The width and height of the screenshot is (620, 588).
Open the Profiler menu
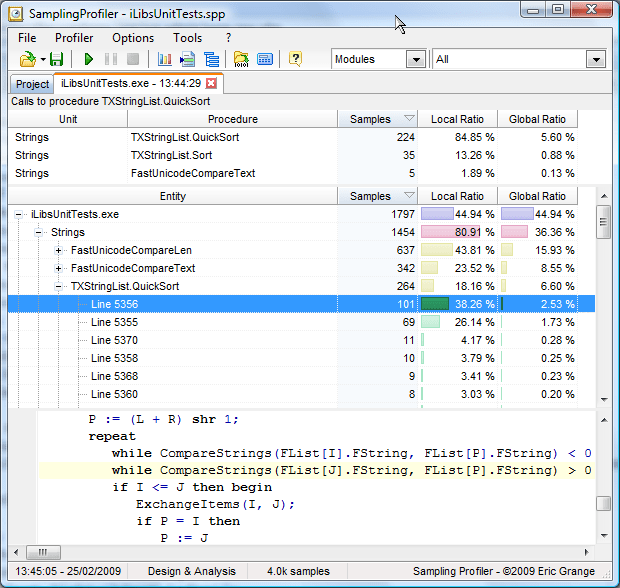tap(74, 38)
